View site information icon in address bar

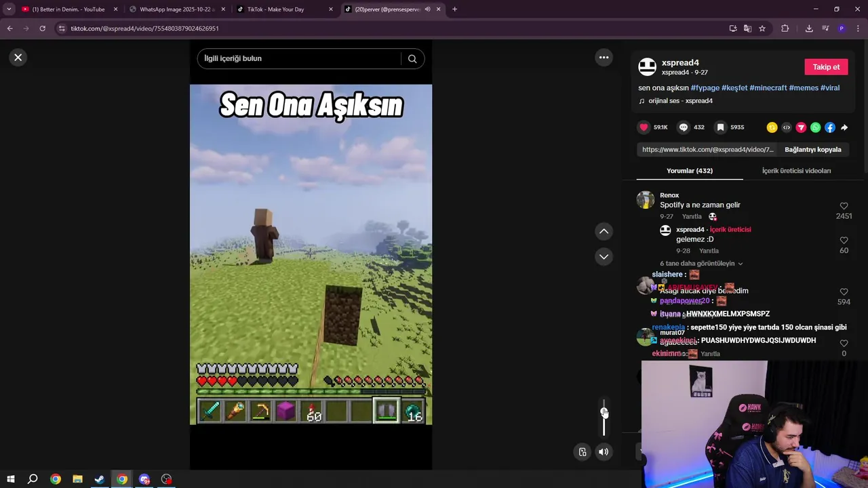pyautogui.click(x=62, y=28)
